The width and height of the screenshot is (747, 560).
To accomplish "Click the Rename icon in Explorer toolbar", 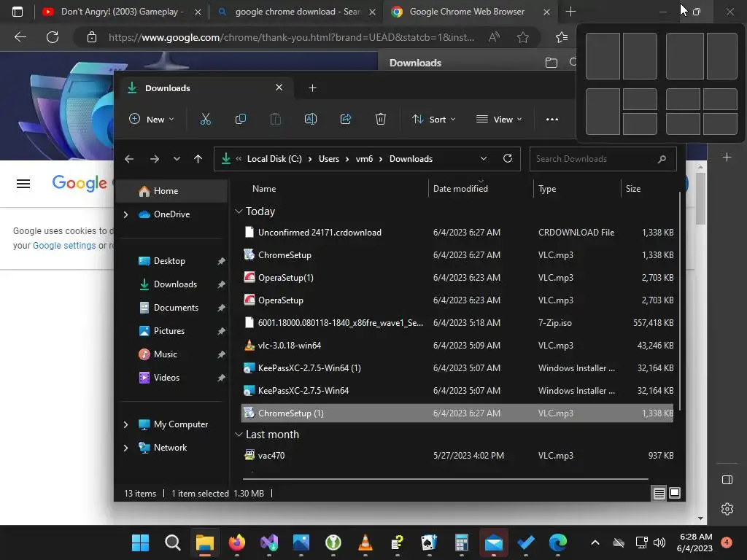I will [x=311, y=119].
